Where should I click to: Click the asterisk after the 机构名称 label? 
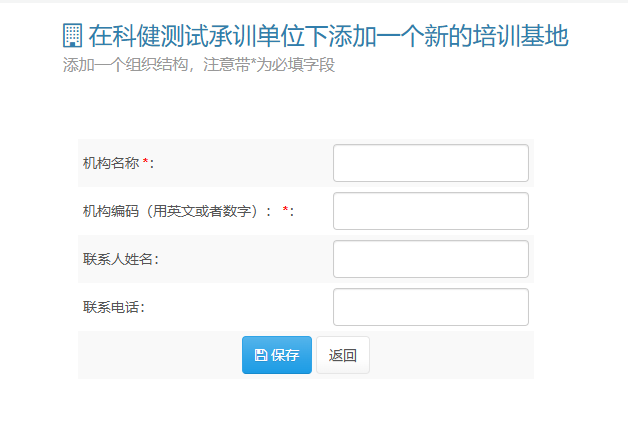point(146,162)
